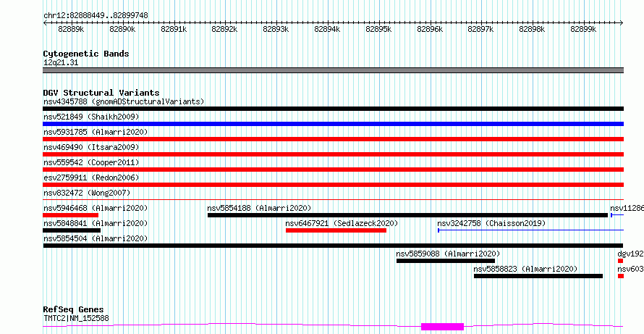Image resolution: width=644 pixels, height=334 pixels.
Task: Open nsv5854504 (Almarri2020) label
Action: click(96, 238)
